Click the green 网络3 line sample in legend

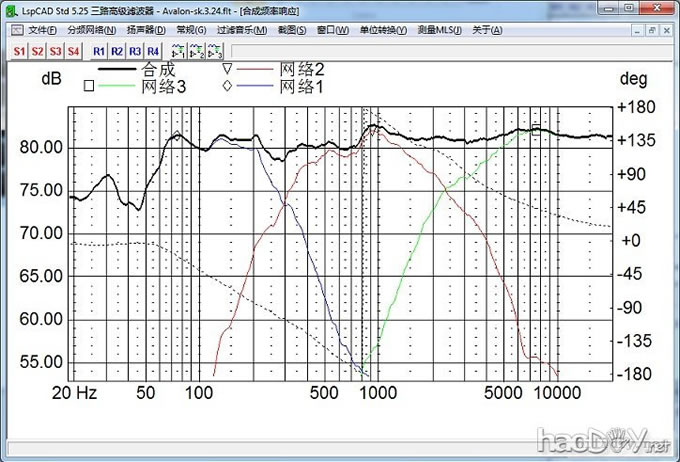point(117,87)
